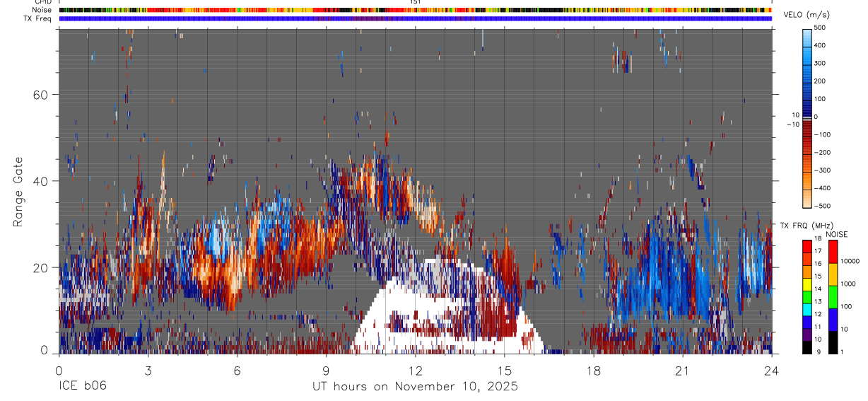
Task: Click the red 17–18 MHz swatch in the TX FRQ legend
Action: click(x=807, y=245)
